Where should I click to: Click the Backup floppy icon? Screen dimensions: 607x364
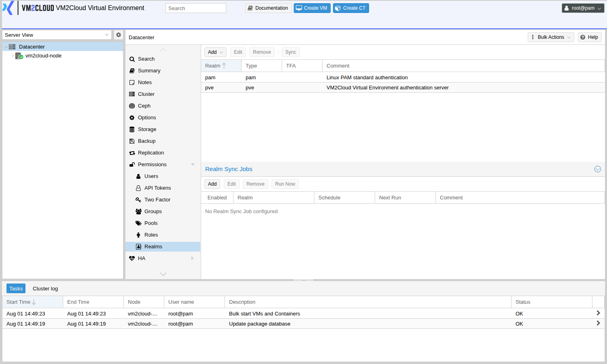point(132,141)
